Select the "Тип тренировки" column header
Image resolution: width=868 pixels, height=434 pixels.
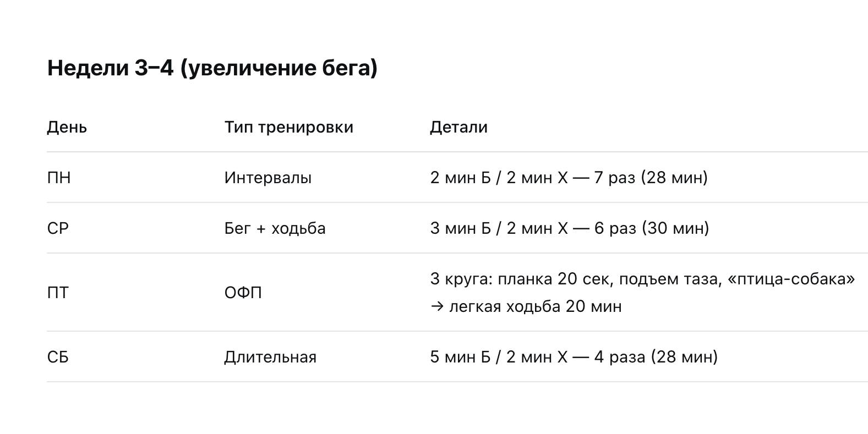[x=288, y=127]
